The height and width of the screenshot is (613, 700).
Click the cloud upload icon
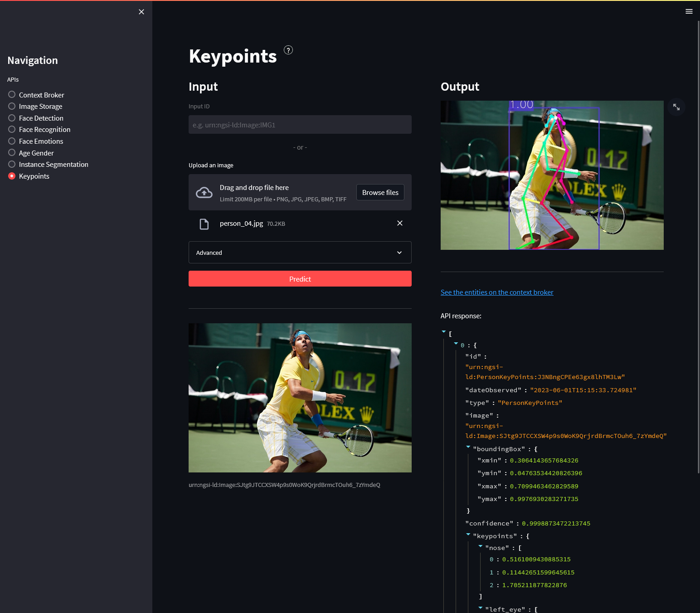click(x=204, y=193)
